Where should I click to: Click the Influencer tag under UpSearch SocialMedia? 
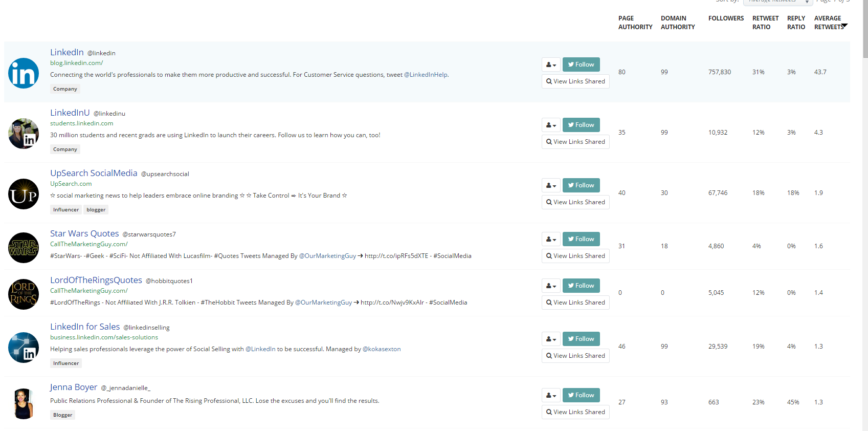tap(66, 210)
